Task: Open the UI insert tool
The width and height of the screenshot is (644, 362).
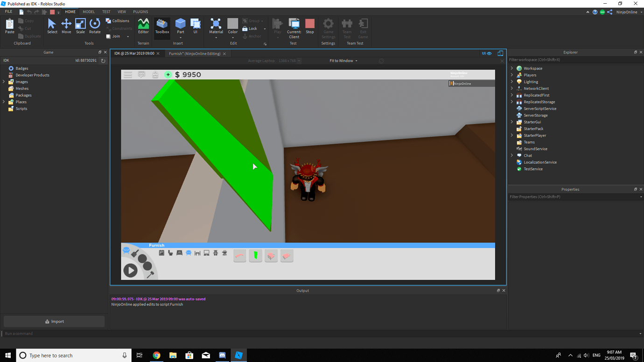Action: coord(196,26)
